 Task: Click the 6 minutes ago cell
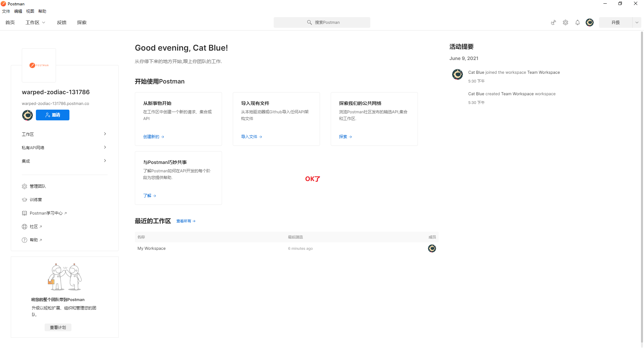coord(301,248)
